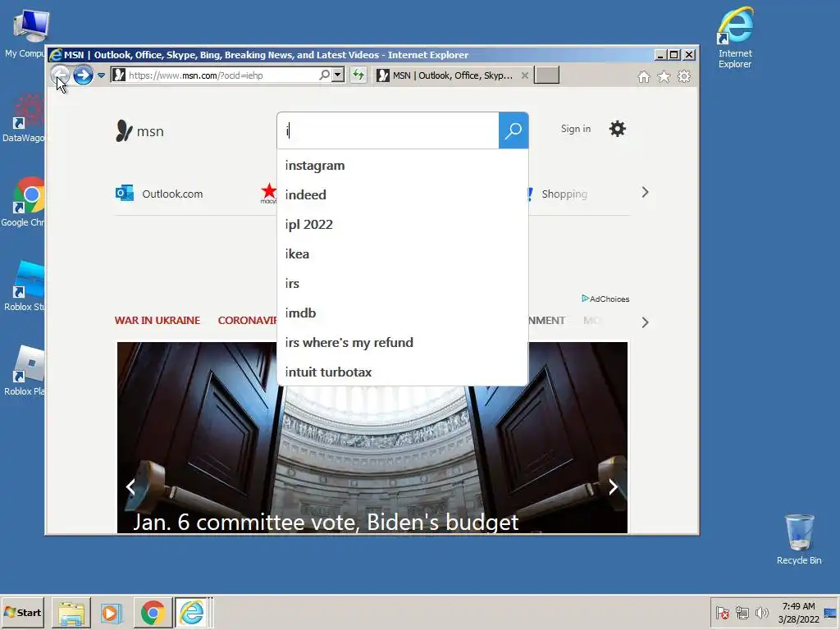Screen dimensions: 840x630
Task: Select the Internet Explorer desktop shortcut
Action: pyautogui.click(x=735, y=38)
